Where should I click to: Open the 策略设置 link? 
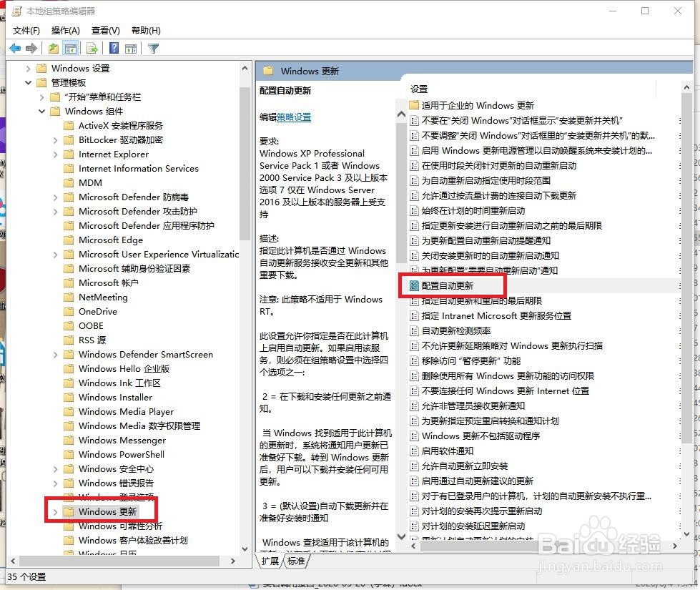(x=294, y=117)
